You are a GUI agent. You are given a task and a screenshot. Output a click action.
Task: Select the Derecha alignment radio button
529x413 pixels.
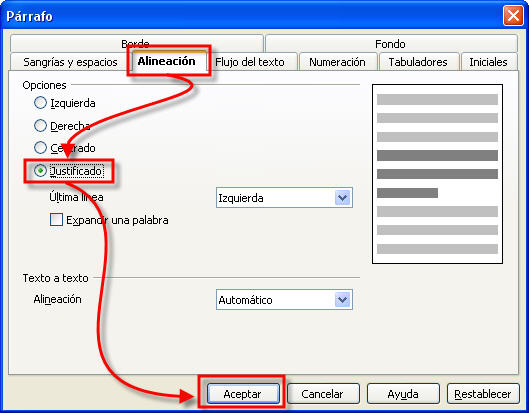40,126
